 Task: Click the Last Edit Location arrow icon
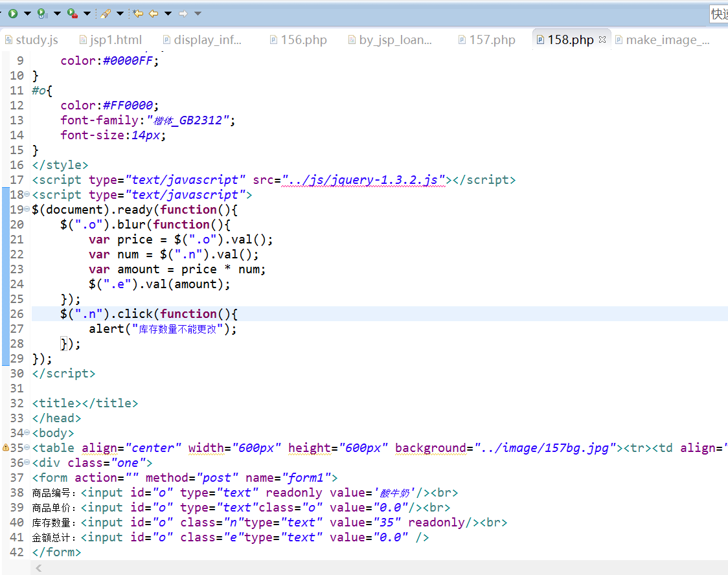tap(138, 14)
